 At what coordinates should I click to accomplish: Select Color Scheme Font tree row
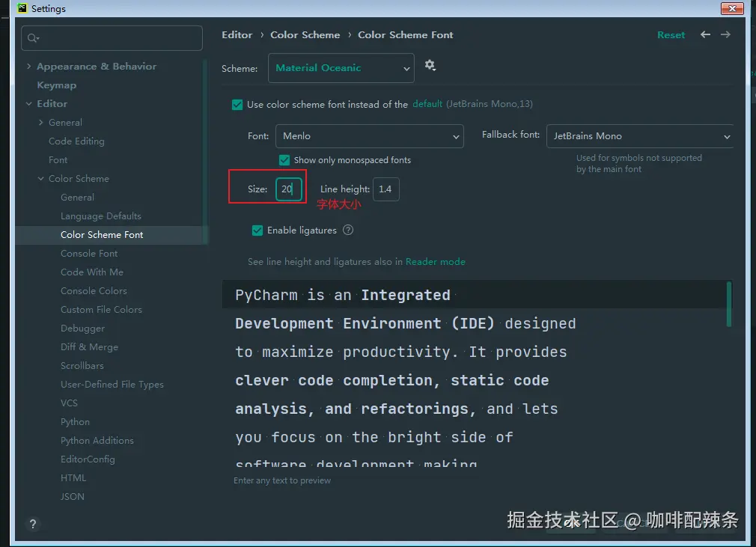click(x=112, y=235)
